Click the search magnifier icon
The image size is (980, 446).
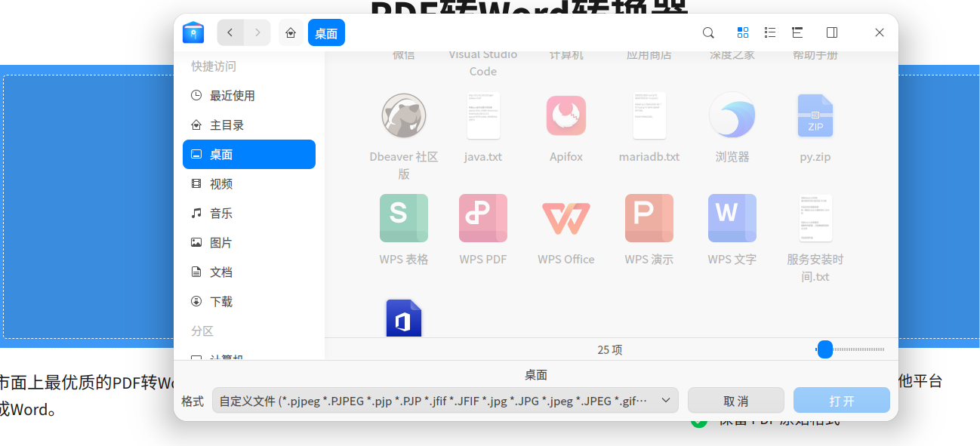(708, 32)
